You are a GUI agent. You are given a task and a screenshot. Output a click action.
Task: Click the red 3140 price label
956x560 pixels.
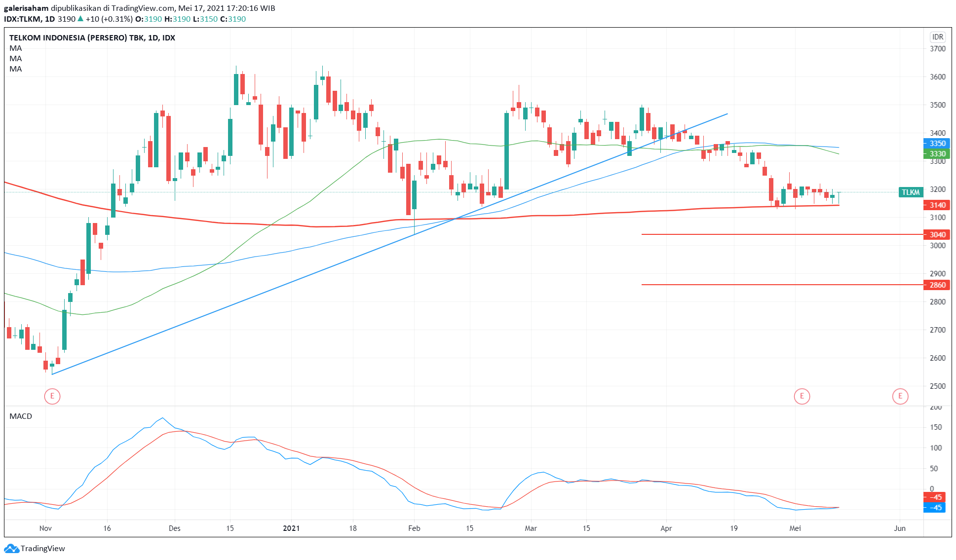[937, 205]
